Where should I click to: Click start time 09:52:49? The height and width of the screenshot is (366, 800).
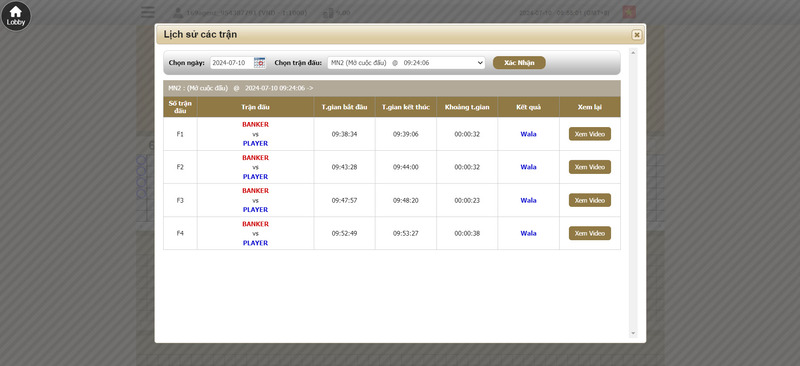344,233
